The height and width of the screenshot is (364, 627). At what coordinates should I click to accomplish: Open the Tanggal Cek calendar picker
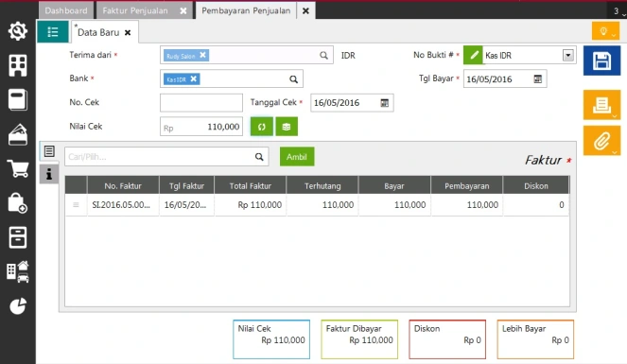pos(385,103)
